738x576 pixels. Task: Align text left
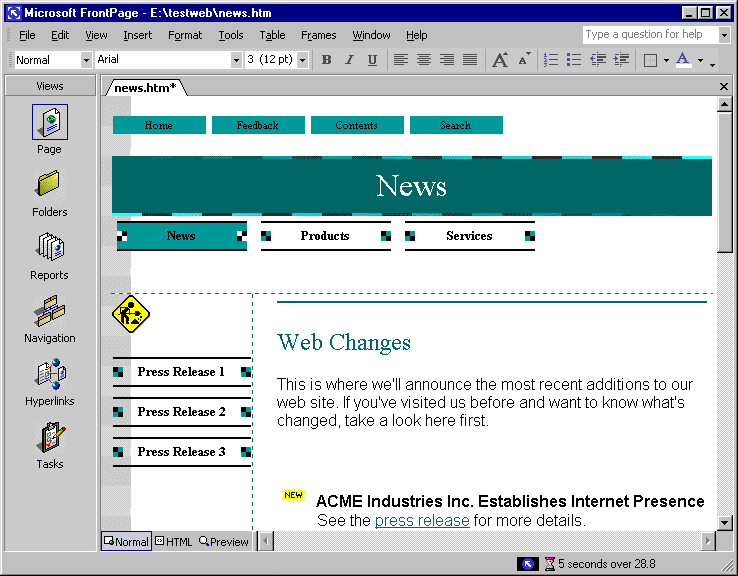[x=401, y=60]
